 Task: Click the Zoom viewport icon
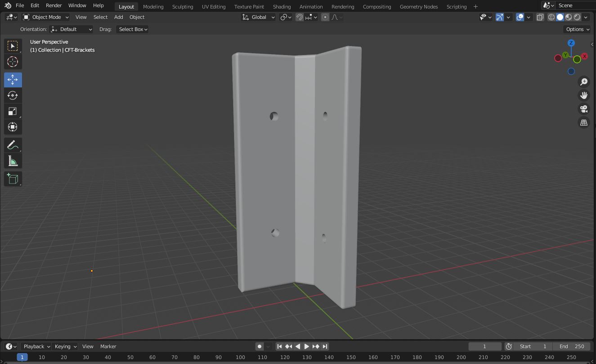tap(584, 81)
